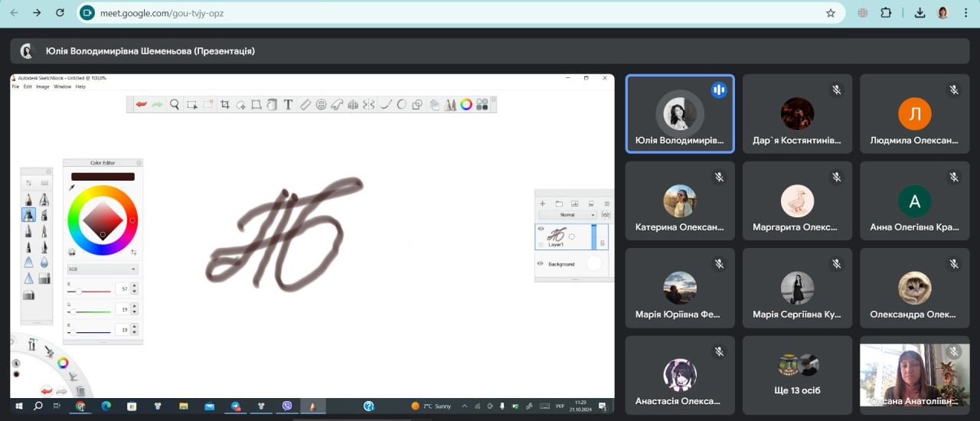Open the Zoom magnifier tool
The image size is (980, 421).
point(175,105)
